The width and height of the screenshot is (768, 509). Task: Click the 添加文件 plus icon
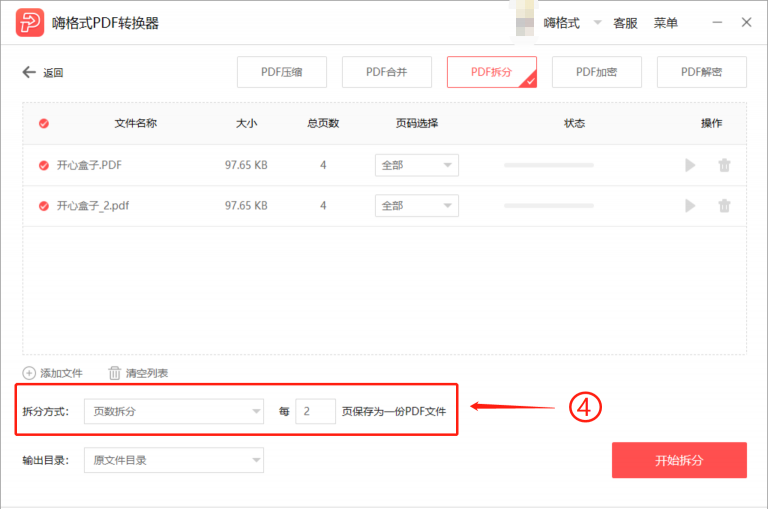(x=29, y=373)
